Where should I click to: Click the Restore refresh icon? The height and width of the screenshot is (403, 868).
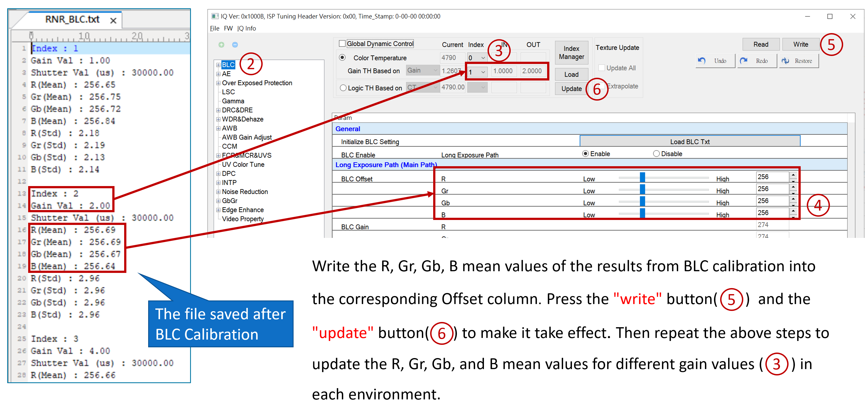(x=785, y=61)
